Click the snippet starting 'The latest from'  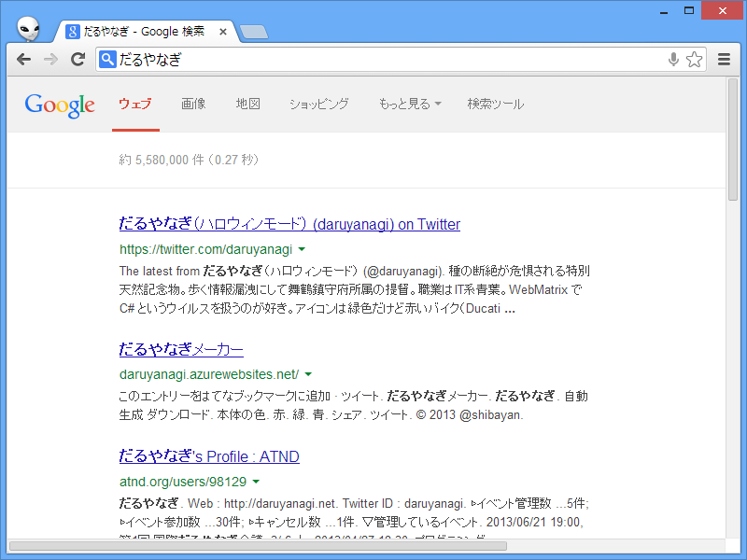coord(355,289)
